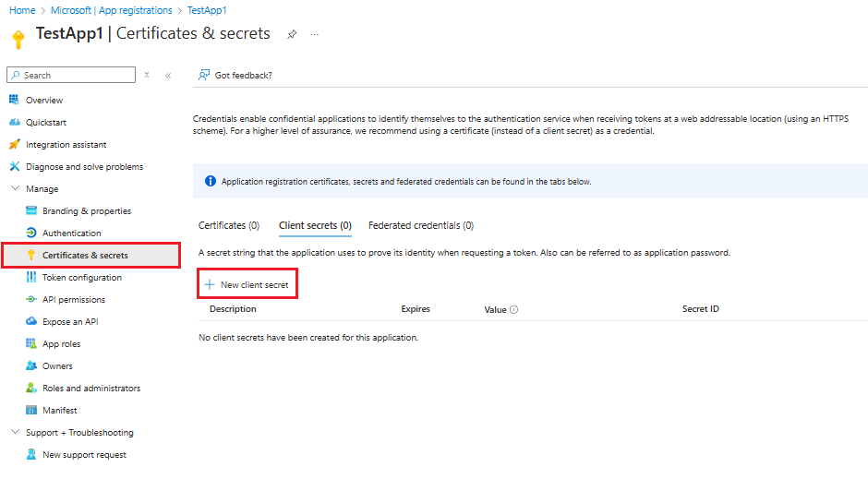Click the Roles and administrators icon
868x479 pixels.
(31, 388)
